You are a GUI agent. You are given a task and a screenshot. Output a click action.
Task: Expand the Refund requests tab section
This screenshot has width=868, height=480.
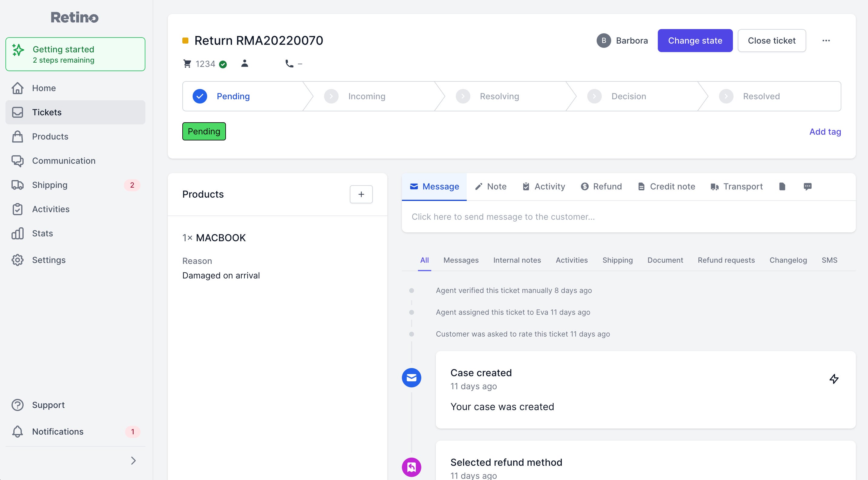click(727, 260)
